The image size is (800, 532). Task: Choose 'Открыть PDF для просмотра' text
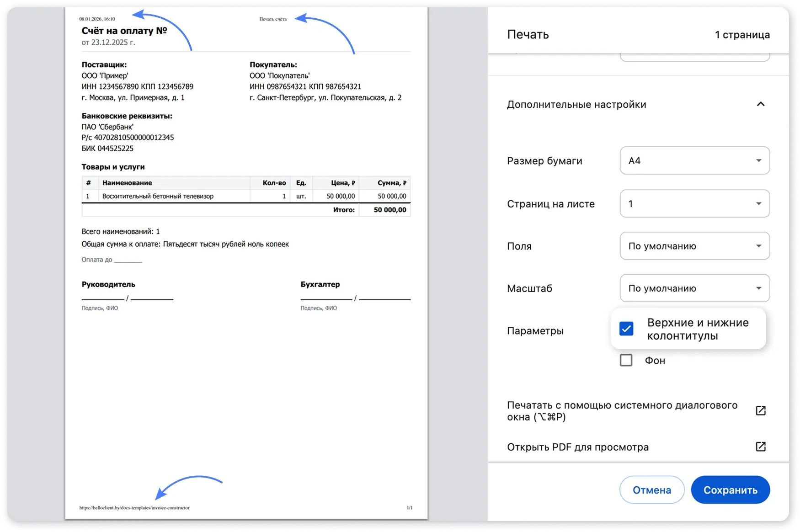tap(577, 447)
